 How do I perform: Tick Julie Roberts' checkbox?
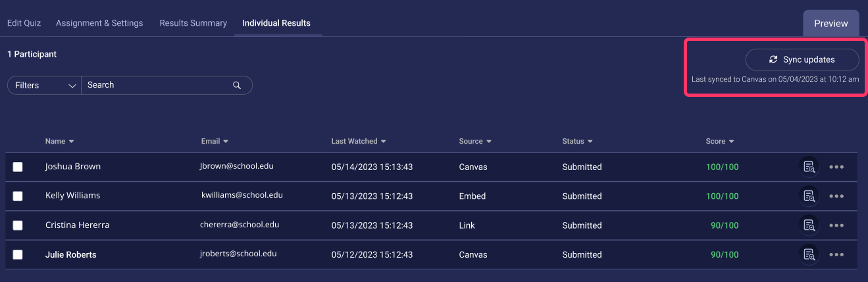18,254
